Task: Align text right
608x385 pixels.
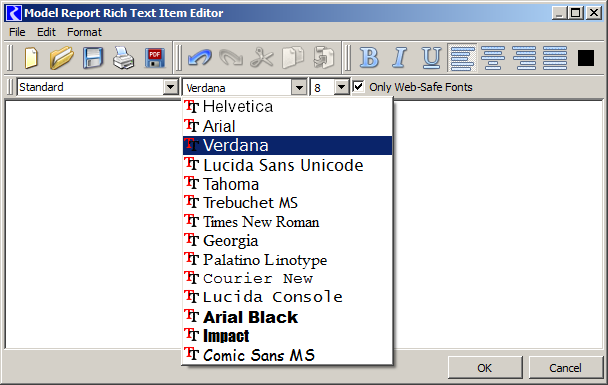Action: (524, 58)
